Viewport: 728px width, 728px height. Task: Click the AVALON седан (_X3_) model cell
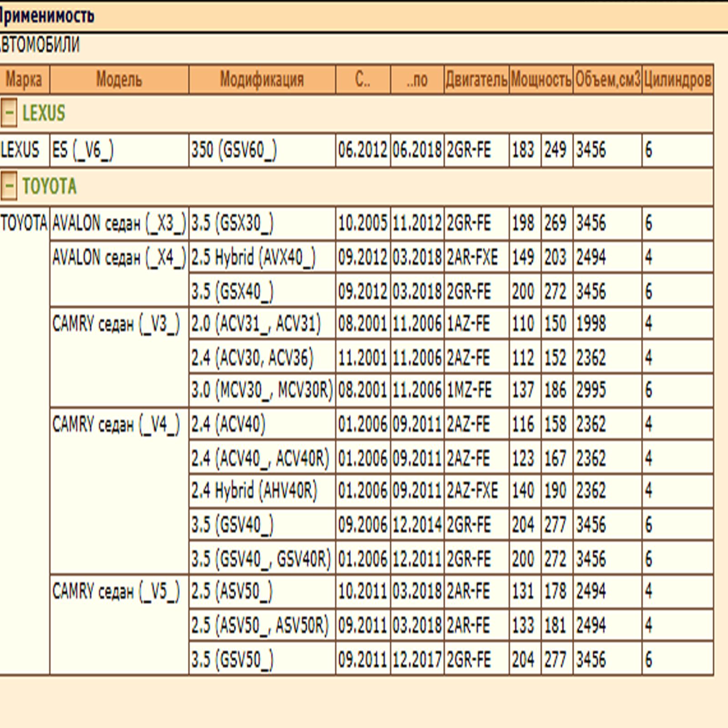point(119,223)
